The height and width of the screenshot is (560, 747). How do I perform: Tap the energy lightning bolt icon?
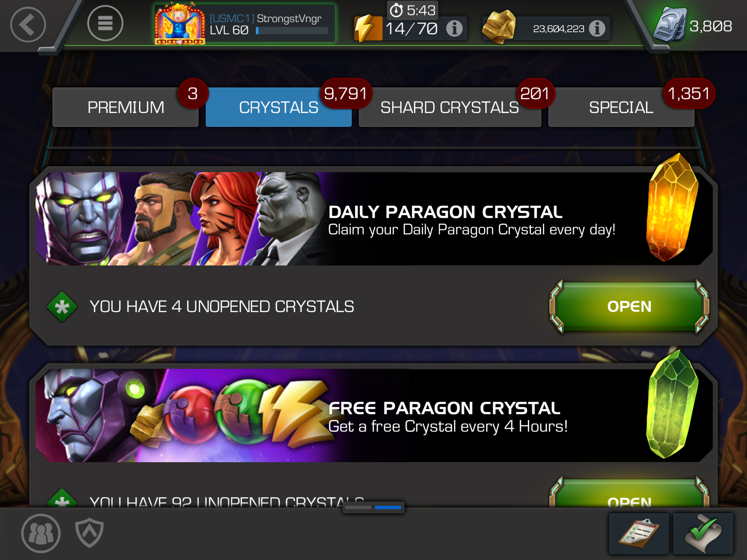tap(367, 28)
